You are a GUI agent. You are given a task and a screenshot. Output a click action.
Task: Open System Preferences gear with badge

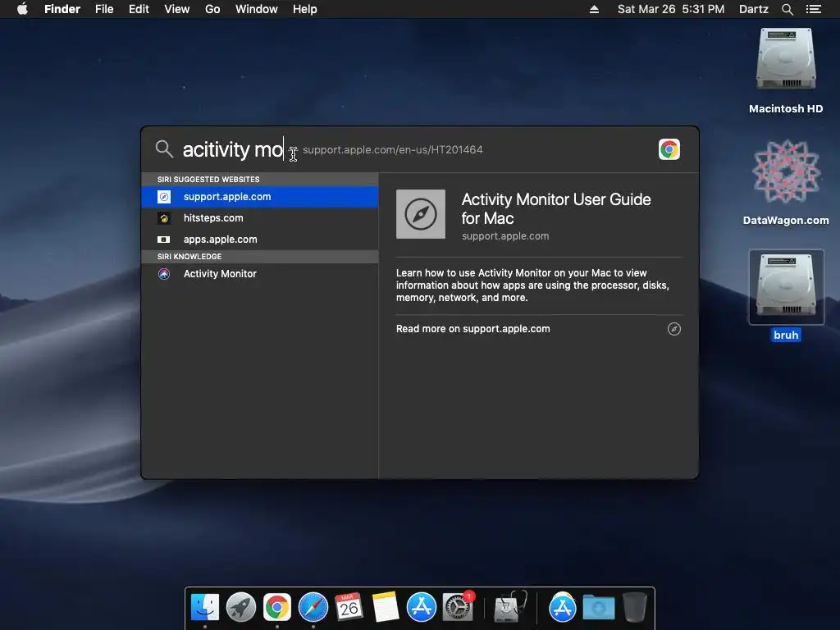click(x=458, y=607)
